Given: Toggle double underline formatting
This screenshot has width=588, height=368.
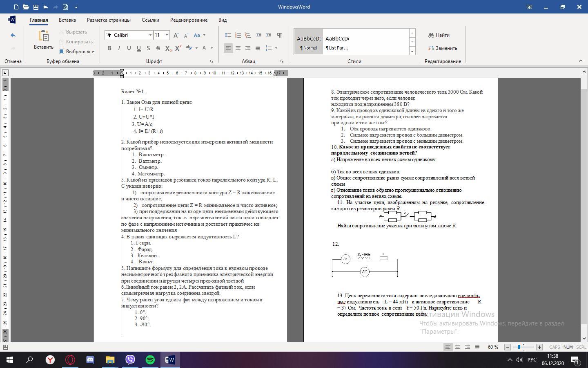Looking at the screenshot, I should [x=138, y=48].
